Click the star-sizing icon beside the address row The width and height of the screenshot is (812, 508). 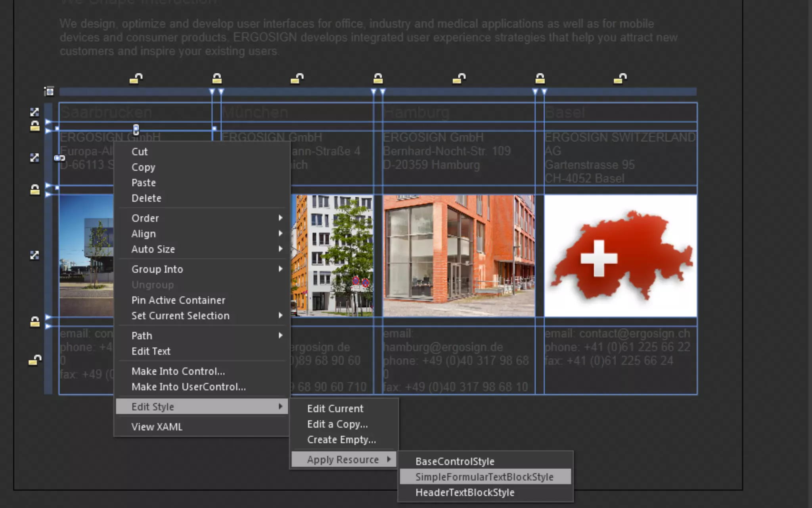click(34, 158)
